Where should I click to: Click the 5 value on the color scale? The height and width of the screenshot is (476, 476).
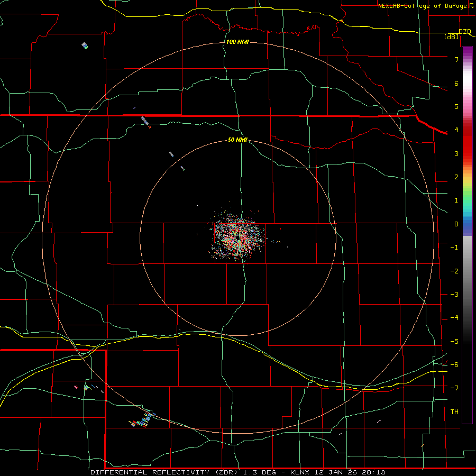point(456,106)
